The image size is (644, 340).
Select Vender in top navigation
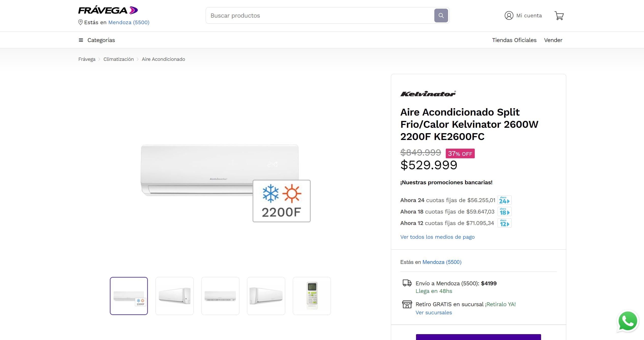point(553,40)
